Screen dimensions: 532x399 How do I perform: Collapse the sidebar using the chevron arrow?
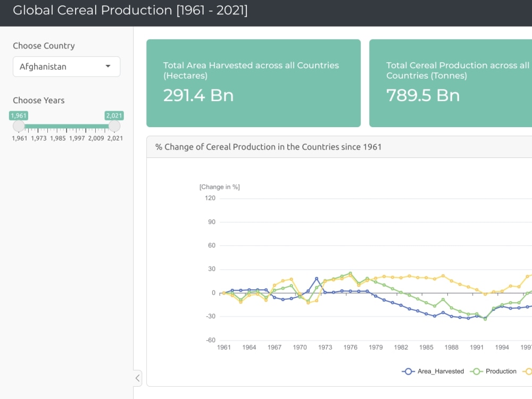(x=137, y=378)
